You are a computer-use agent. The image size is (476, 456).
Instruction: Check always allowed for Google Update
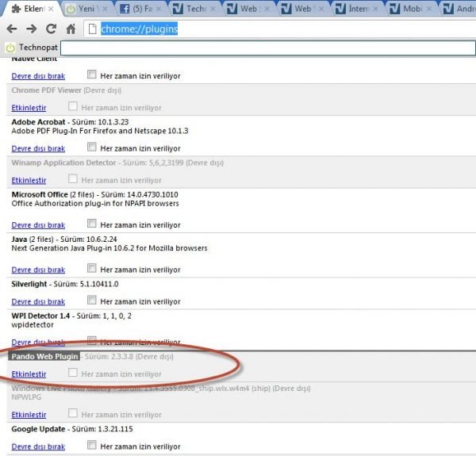(92, 445)
